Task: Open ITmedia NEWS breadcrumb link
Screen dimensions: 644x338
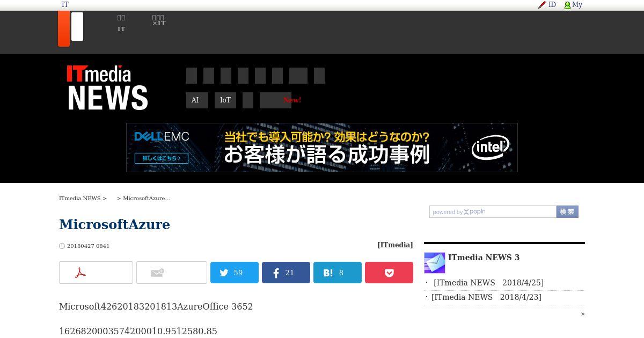Action: point(80,199)
